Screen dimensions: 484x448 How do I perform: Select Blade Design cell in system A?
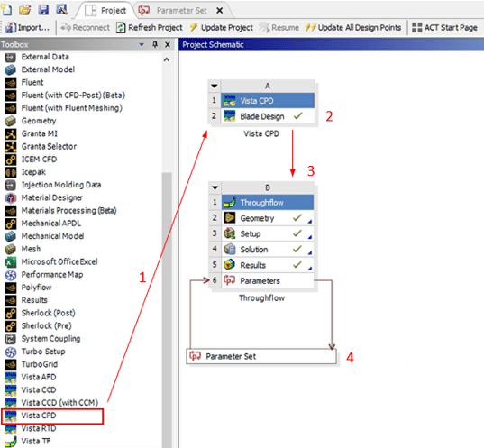[x=268, y=116]
